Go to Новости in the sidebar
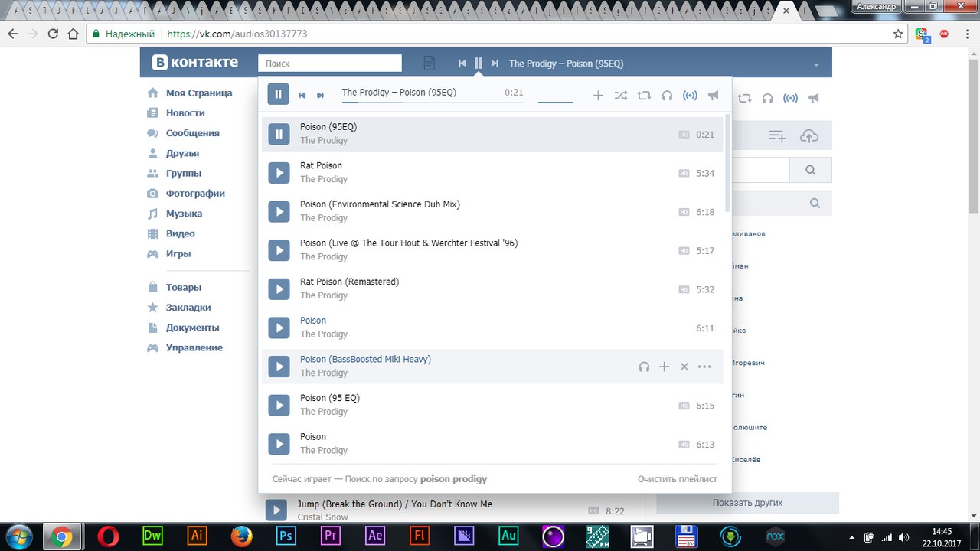The width and height of the screenshot is (980, 551). (185, 112)
